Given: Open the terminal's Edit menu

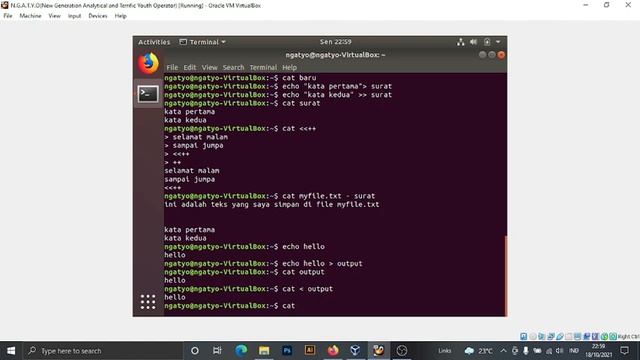Looking at the screenshot, I should [190, 67].
